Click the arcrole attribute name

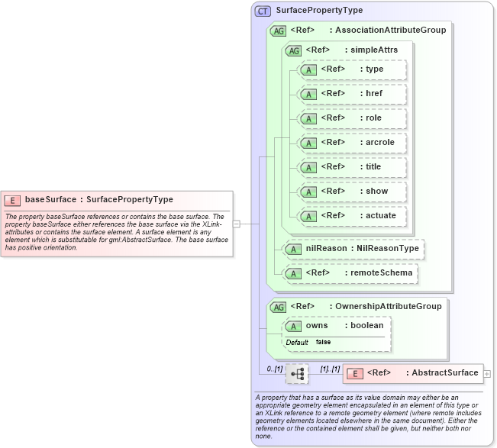tap(380, 142)
